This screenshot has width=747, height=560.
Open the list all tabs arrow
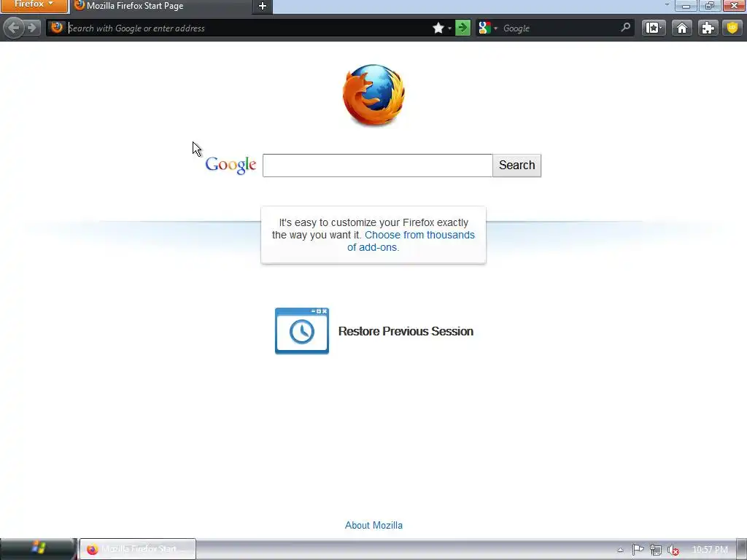pyautogui.click(x=667, y=5)
